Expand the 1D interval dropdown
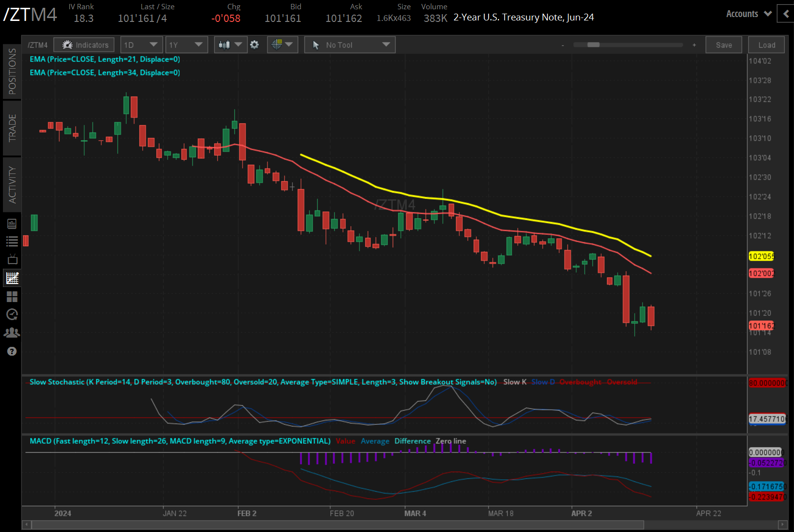 pos(141,45)
